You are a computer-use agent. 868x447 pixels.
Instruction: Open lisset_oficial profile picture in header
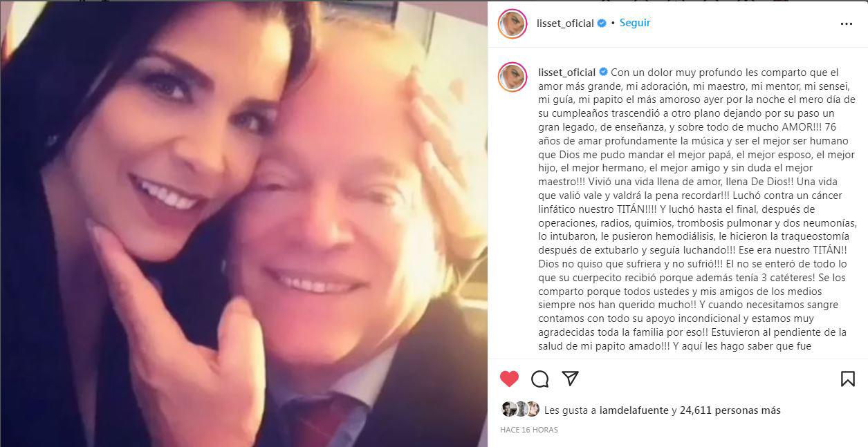pyautogui.click(x=513, y=23)
